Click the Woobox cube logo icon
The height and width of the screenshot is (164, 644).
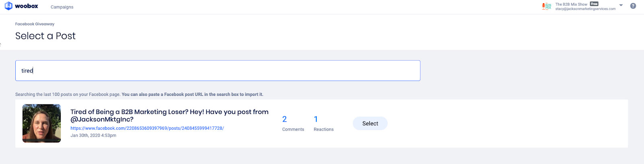8,6
